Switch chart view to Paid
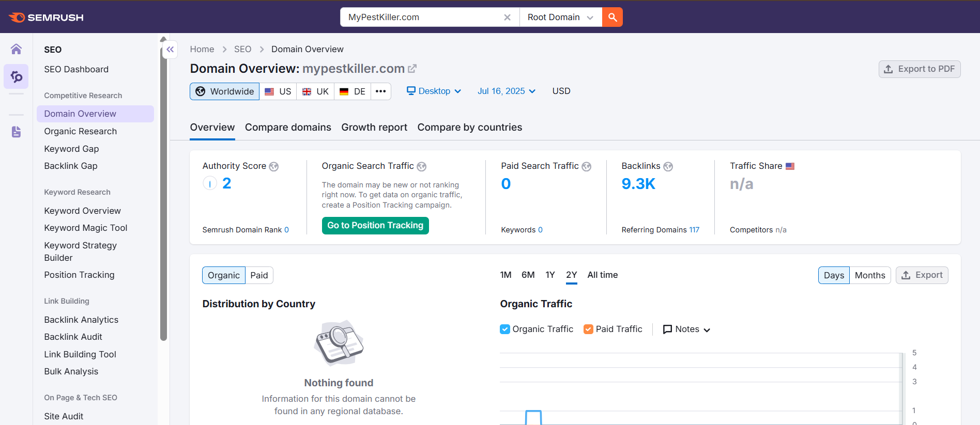 click(259, 275)
